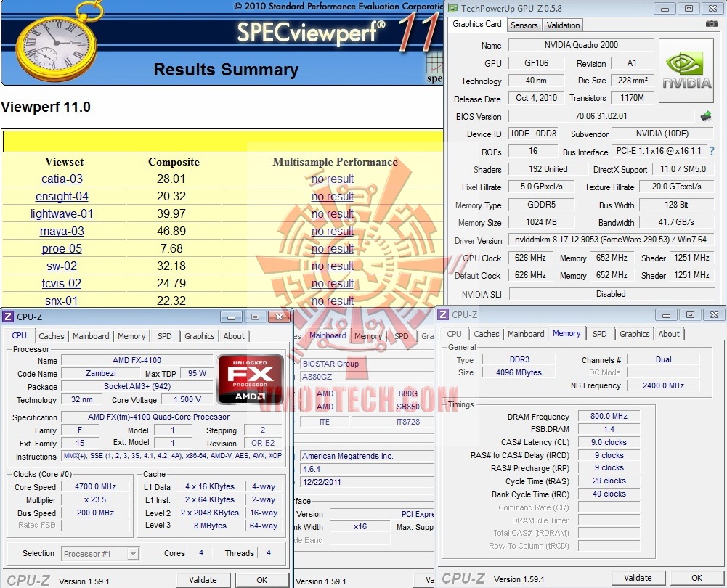The height and width of the screenshot is (588, 727).
Task: Click the Driver Version field in GPU-Z
Action: (611, 240)
